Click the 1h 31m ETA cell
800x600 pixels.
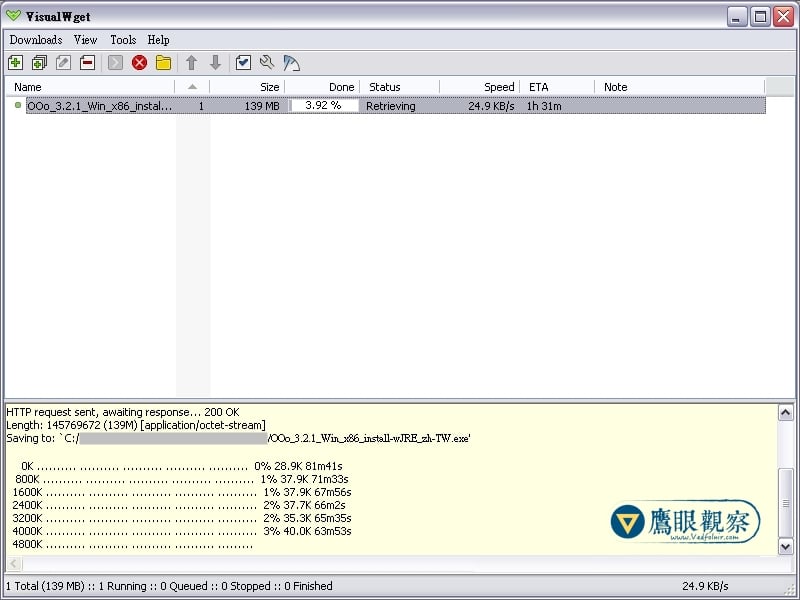point(544,106)
